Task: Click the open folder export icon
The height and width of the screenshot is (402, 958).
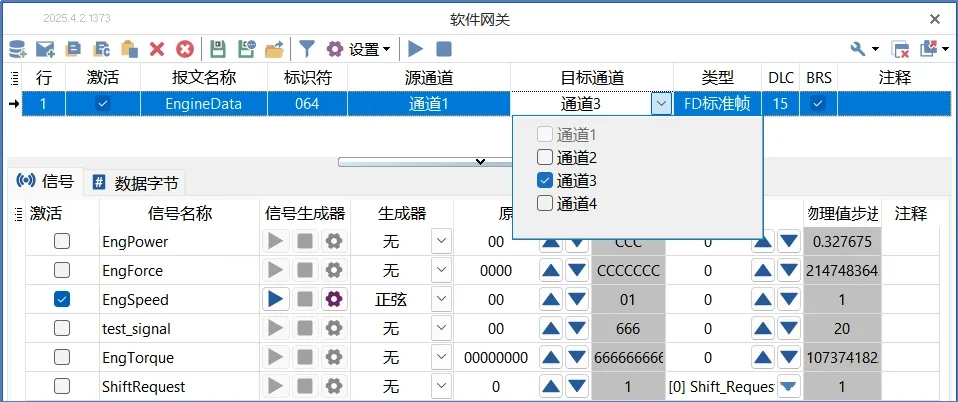Action: [274, 48]
